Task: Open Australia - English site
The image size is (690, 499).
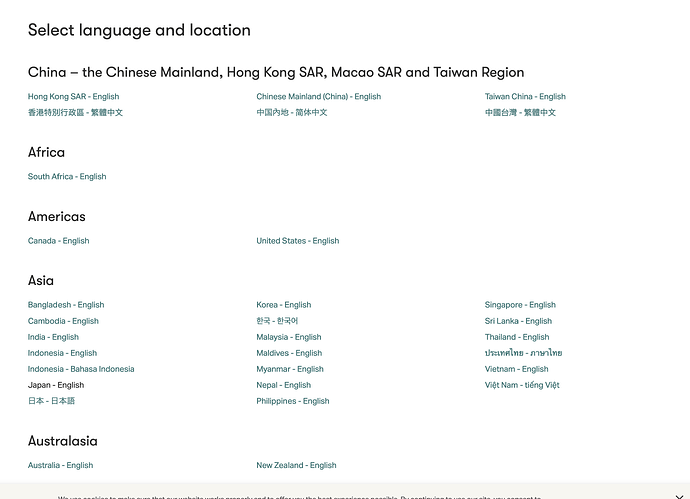Action: [x=60, y=465]
